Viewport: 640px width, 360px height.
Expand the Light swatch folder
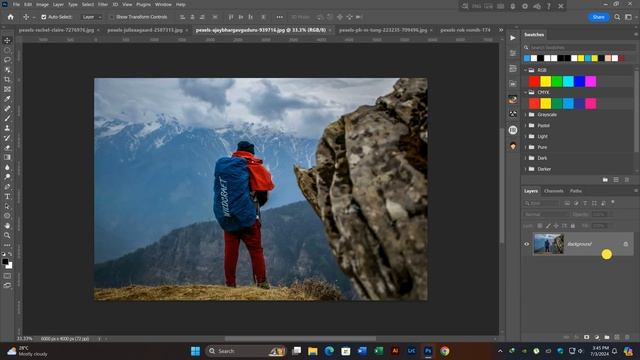525,136
